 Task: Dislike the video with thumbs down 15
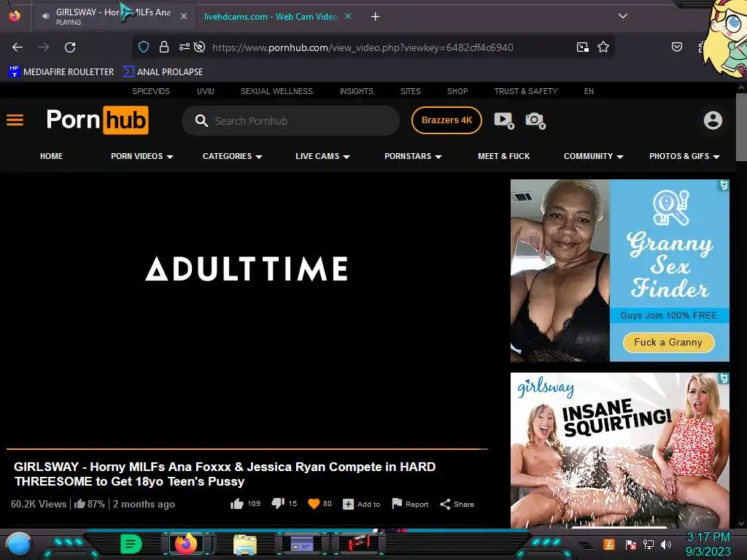pyautogui.click(x=284, y=504)
